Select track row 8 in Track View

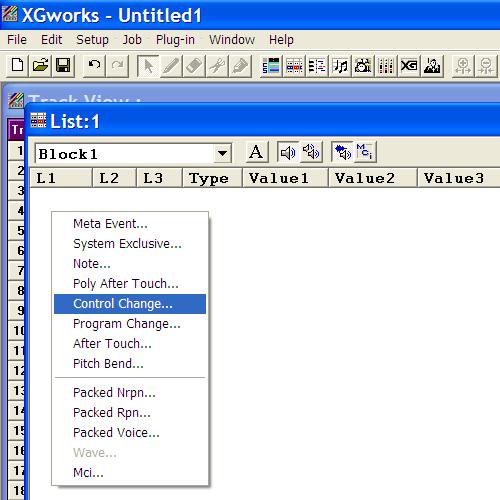[16, 290]
